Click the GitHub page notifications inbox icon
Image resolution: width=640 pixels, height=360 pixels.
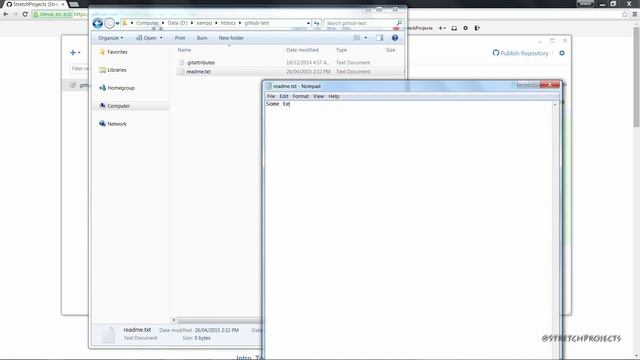click(454, 28)
